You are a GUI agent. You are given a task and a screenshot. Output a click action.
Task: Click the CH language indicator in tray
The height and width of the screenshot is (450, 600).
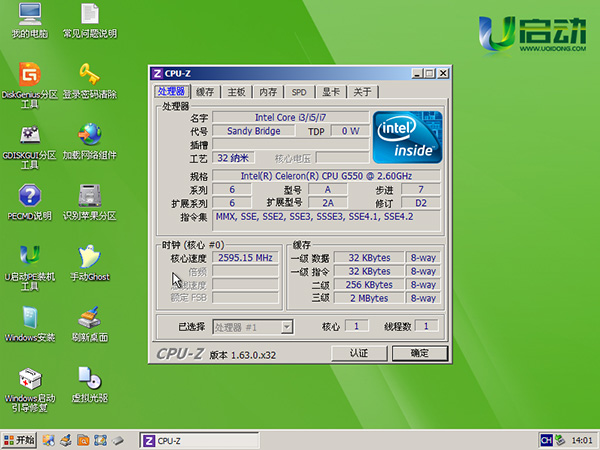[x=546, y=440]
